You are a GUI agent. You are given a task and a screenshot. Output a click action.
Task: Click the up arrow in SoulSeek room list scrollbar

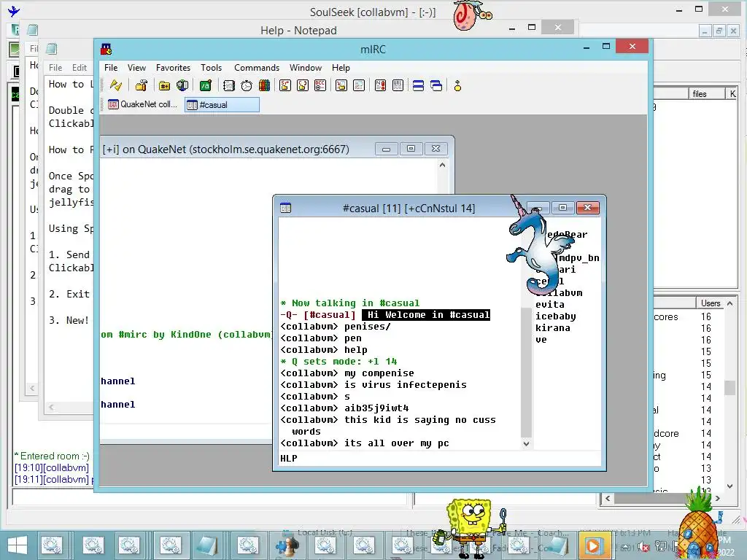coord(729,303)
